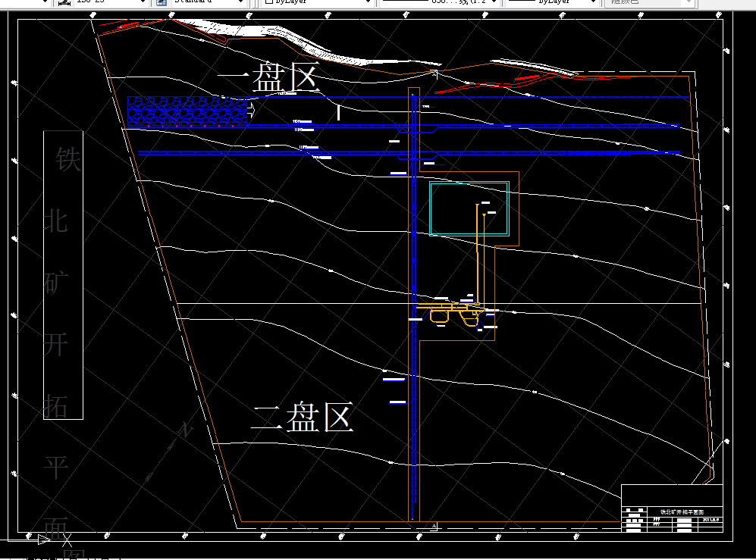Select the 铁北矿开拓平面图 title in title block
756x560 pixels.
coord(682,512)
